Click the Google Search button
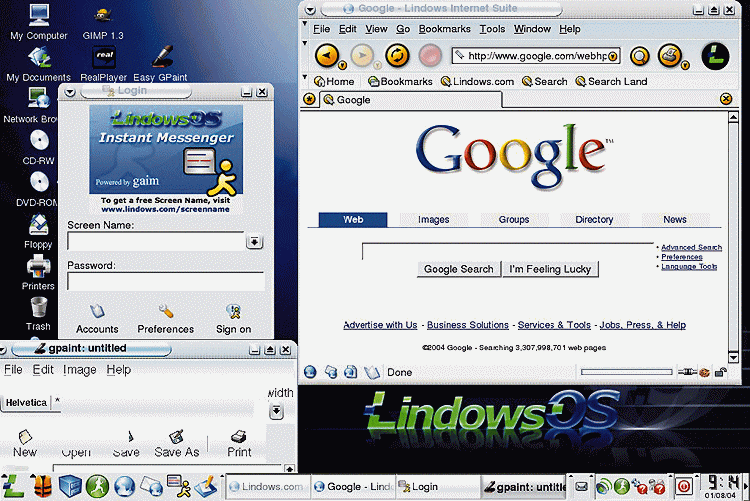750x501 pixels. [458, 269]
